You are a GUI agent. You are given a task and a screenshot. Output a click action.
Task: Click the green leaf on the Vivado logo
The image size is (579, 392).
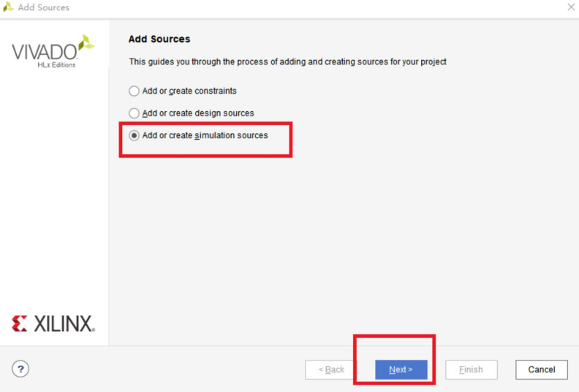point(87,42)
